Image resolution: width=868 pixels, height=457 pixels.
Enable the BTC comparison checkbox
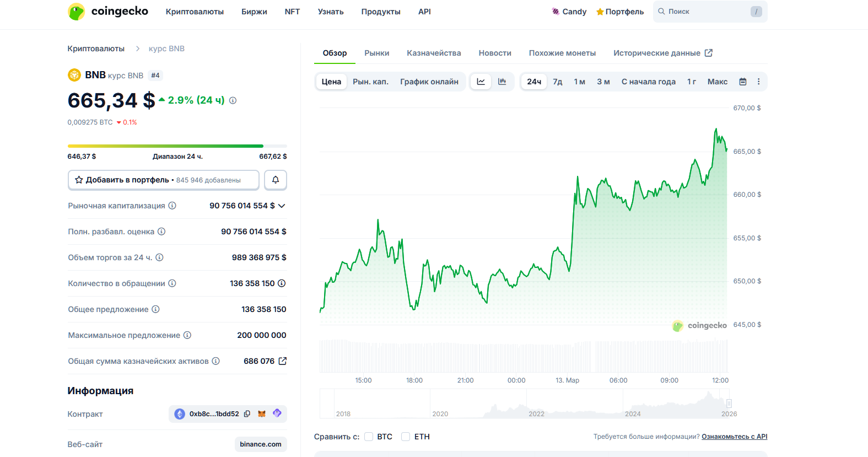[x=369, y=437]
